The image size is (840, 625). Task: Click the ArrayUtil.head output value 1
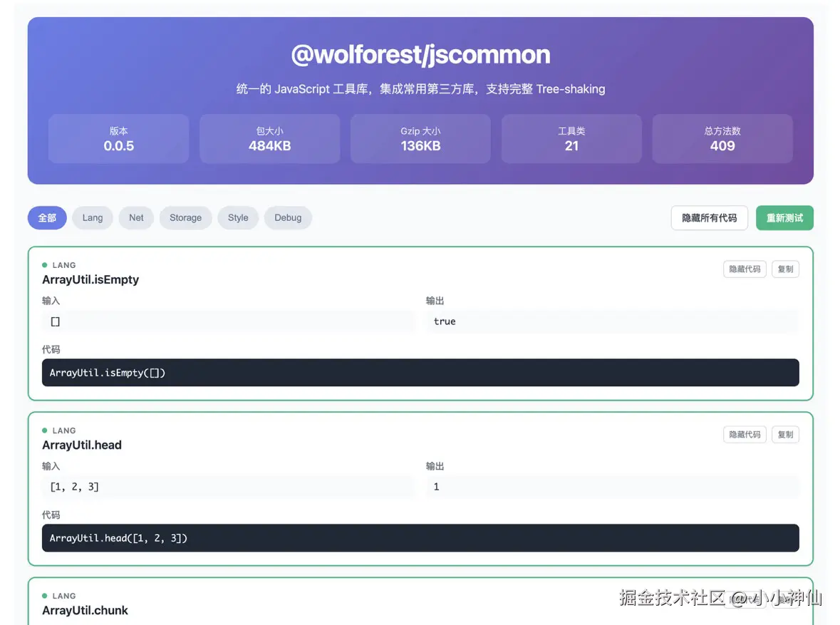point(612,487)
